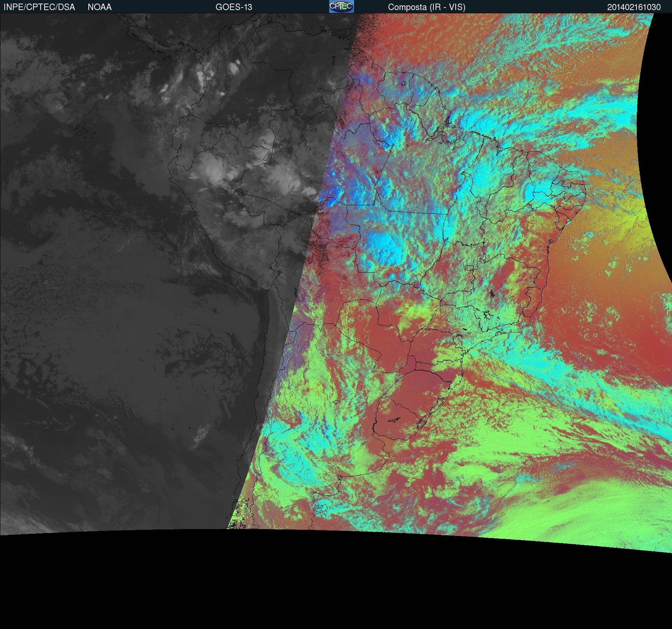Click the CPTEC logo in the header
The image size is (672, 629).
pos(341,6)
